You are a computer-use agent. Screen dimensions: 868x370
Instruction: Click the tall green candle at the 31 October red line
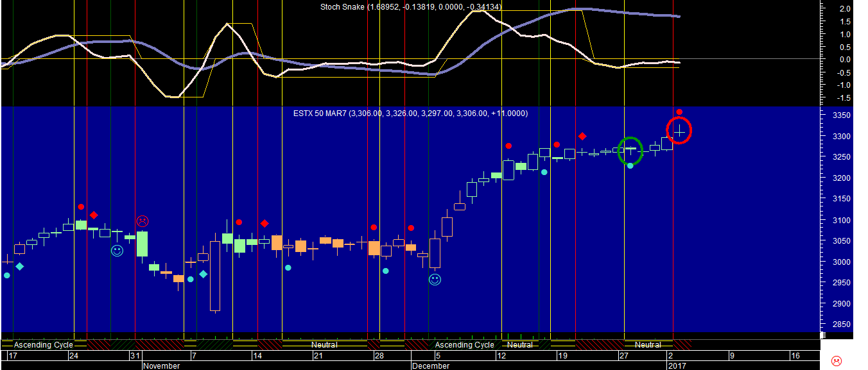(x=142, y=245)
